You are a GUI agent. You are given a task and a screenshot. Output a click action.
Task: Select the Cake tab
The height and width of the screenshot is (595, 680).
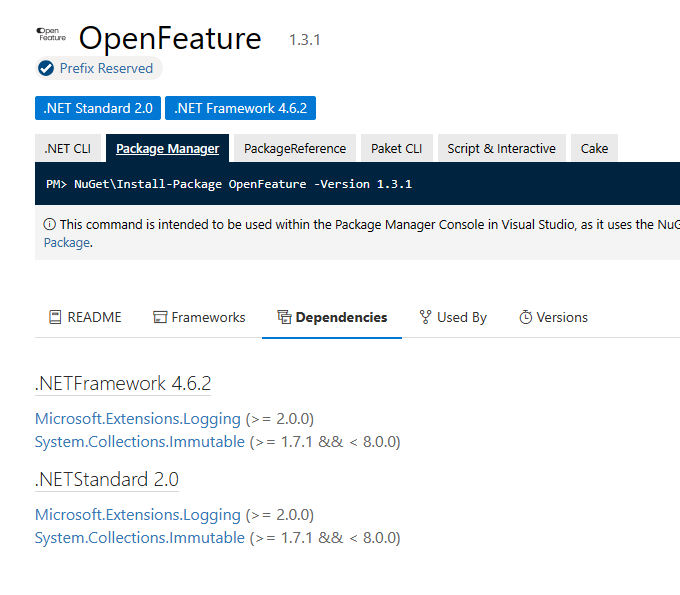click(594, 148)
